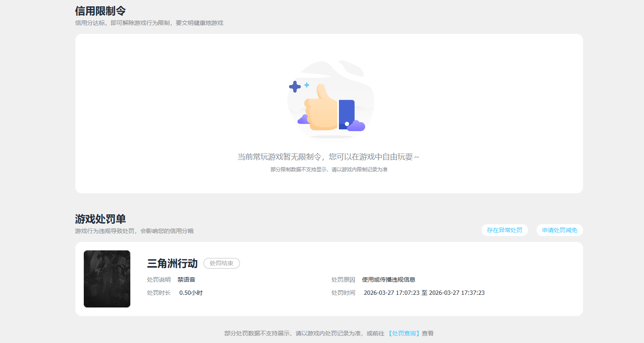Click the 使用或传播违规信息 penalty reason
The image size is (644, 343).
pyautogui.click(x=388, y=280)
